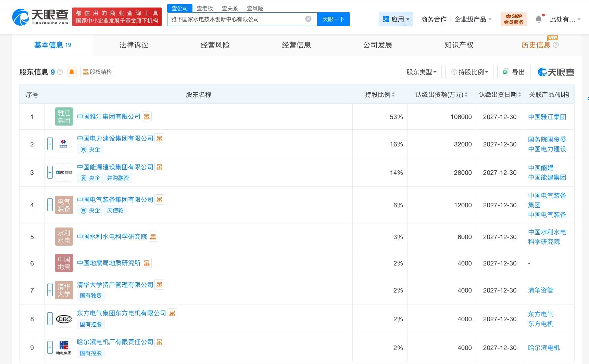
Task: Click into the company search input field
Action: click(236, 19)
